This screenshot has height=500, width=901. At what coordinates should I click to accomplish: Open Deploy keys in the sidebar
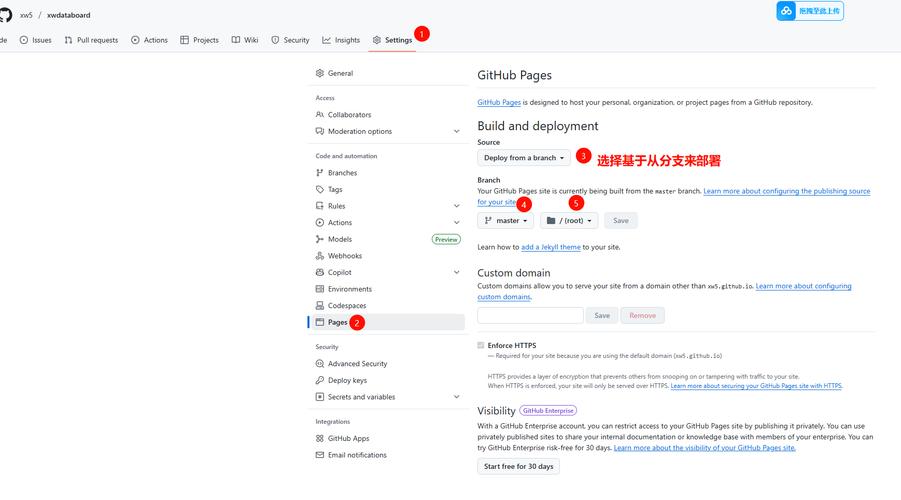(x=347, y=380)
